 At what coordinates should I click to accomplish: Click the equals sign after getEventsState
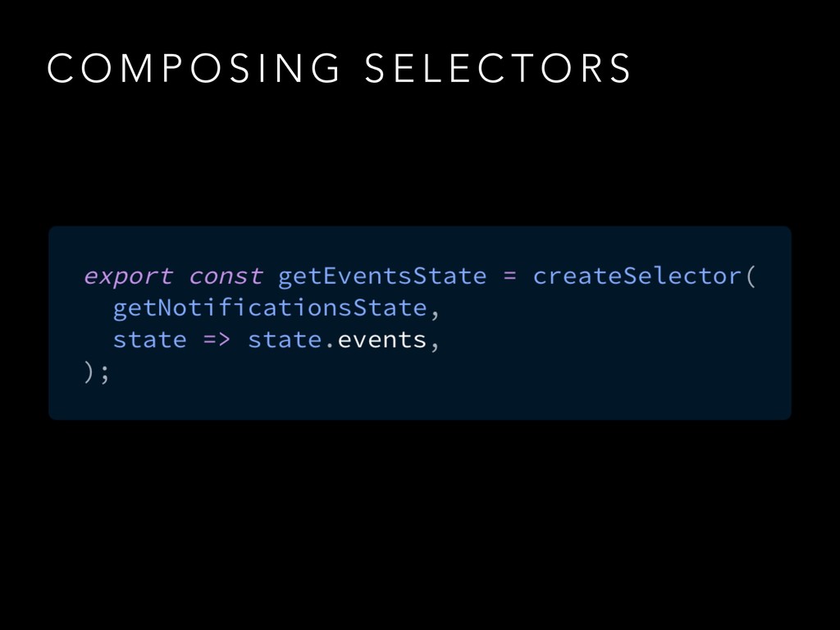tap(510, 276)
